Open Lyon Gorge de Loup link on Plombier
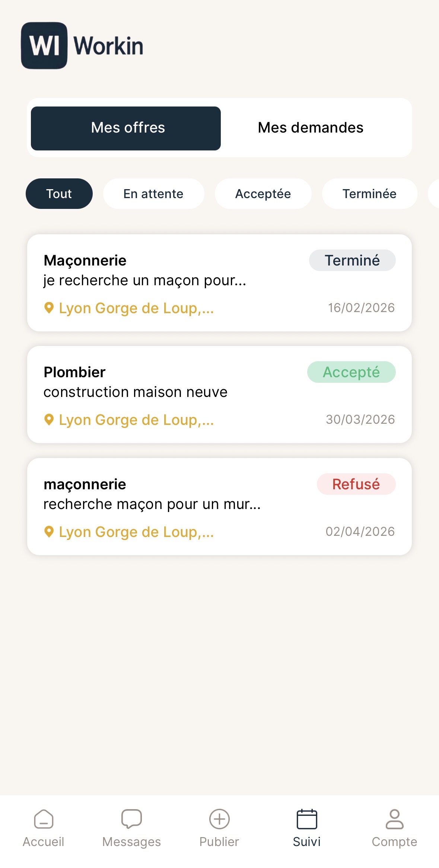Viewport: 439px width, 868px height. [x=136, y=420]
